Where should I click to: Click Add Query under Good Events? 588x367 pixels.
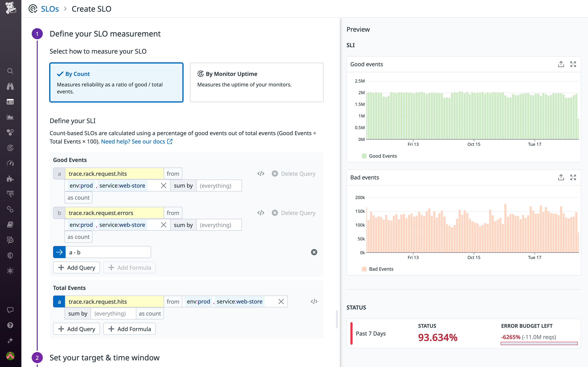point(76,268)
